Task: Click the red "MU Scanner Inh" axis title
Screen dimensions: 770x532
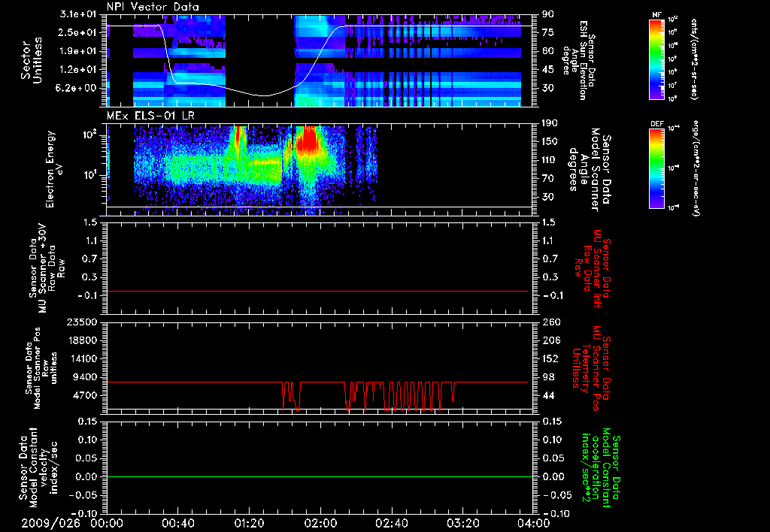Action: (x=593, y=268)
